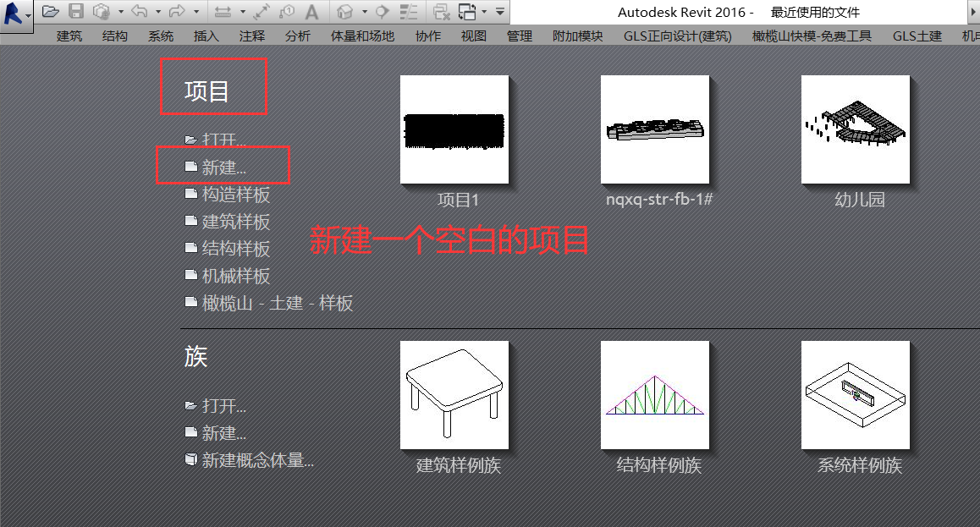The width and height of the screenshot is (980, 527).
Task: Click the 结构样例族 name label
Action: tap(659, 465)
